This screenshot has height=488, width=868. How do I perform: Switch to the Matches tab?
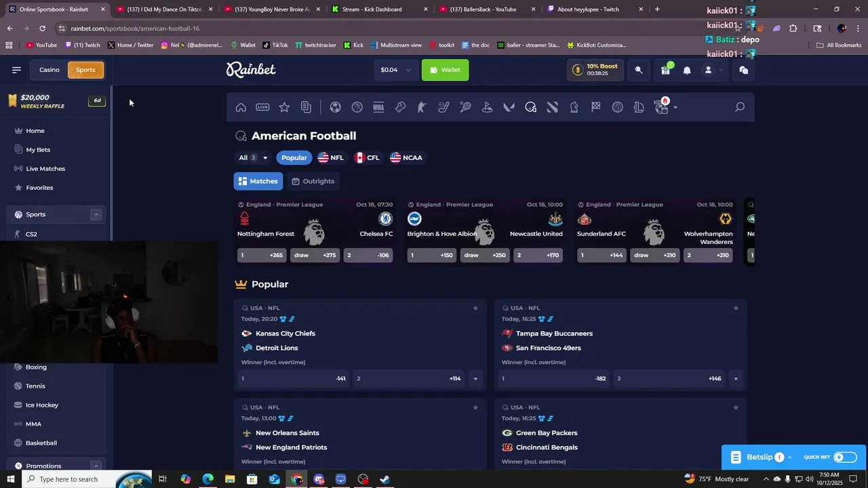tap(258, 181)
